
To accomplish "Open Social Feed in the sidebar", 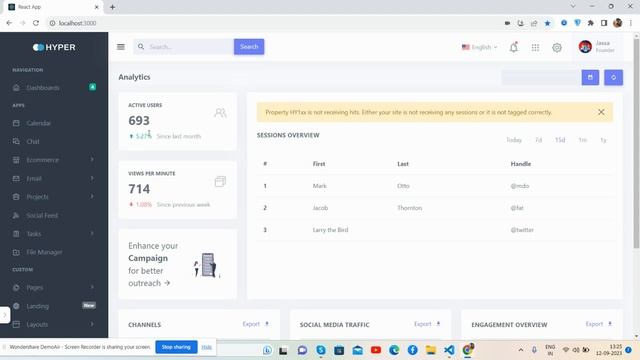I will pos(54,215).
